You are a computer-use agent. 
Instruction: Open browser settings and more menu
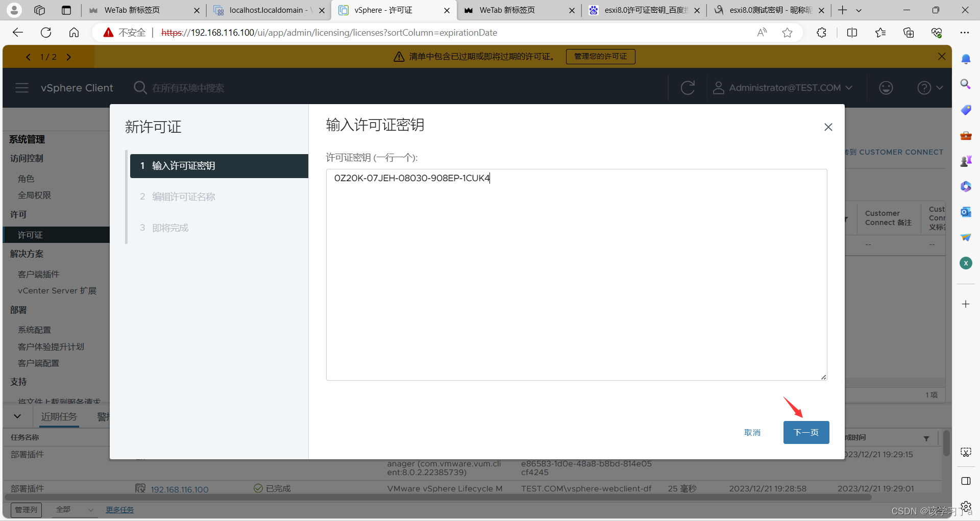pos(964,33)
